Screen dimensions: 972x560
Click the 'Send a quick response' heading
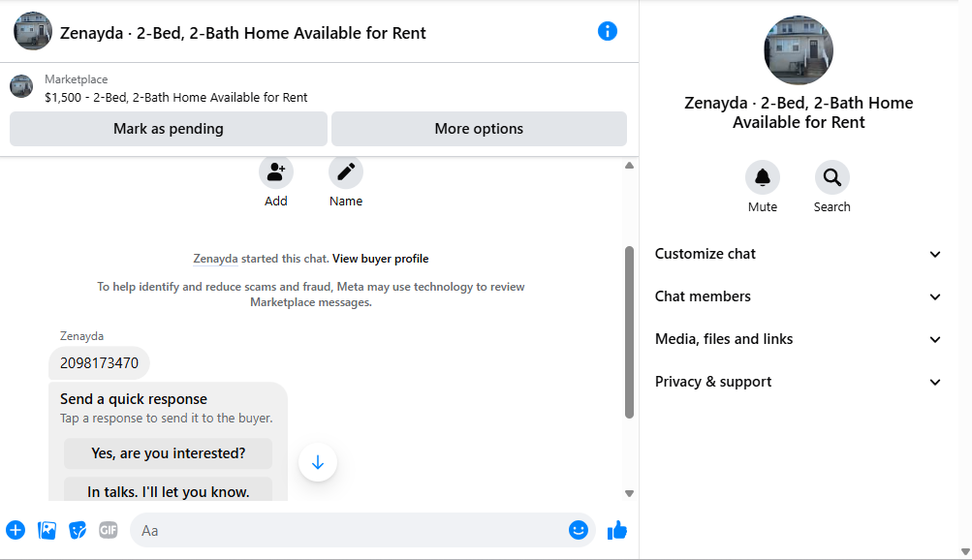coord(134,399)
